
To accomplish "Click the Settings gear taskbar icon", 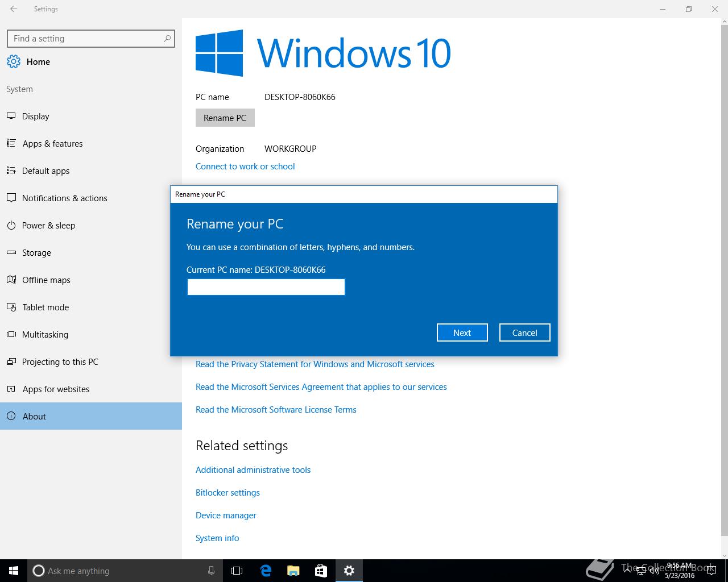I will [349, 571].
